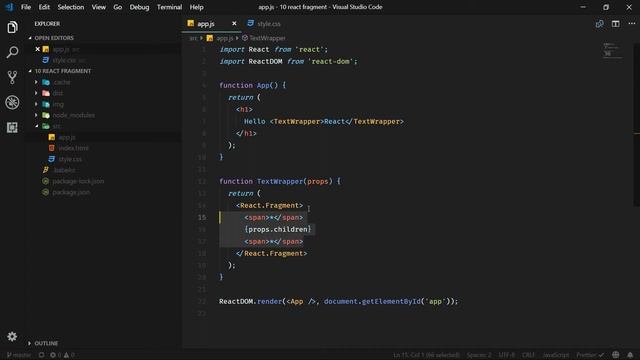Open the Selection menu
640x360 pixels.
71,7
